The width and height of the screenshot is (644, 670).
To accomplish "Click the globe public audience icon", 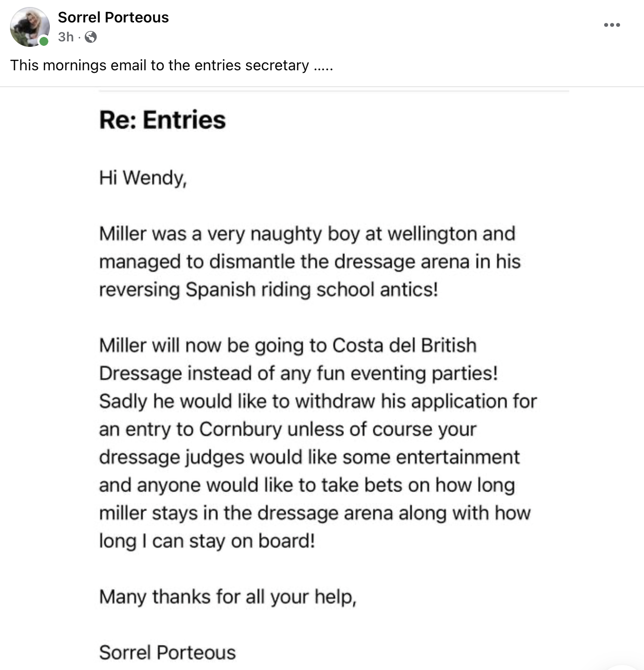I will coord(91,37).
